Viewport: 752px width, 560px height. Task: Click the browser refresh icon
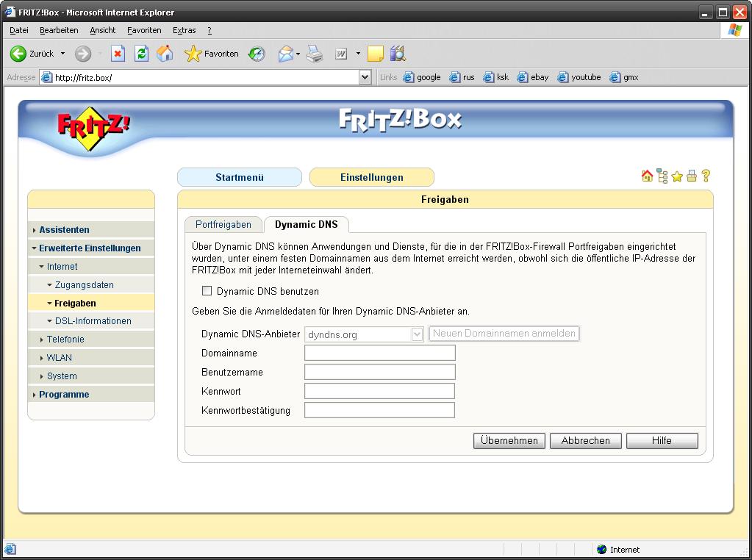pyautogui.click(x=142, y=54)
